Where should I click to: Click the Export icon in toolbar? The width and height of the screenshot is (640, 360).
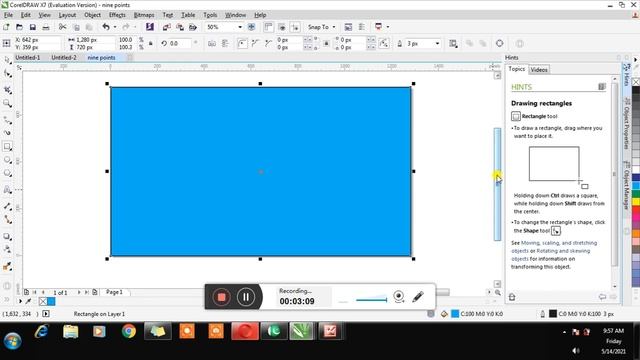(x=180, y=27)
